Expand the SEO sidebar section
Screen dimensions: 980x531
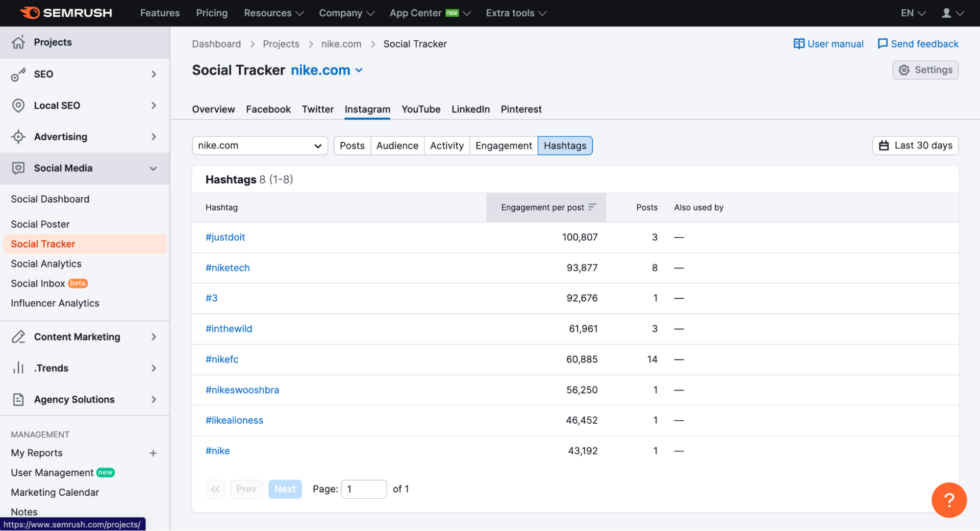tap(153, 74)
